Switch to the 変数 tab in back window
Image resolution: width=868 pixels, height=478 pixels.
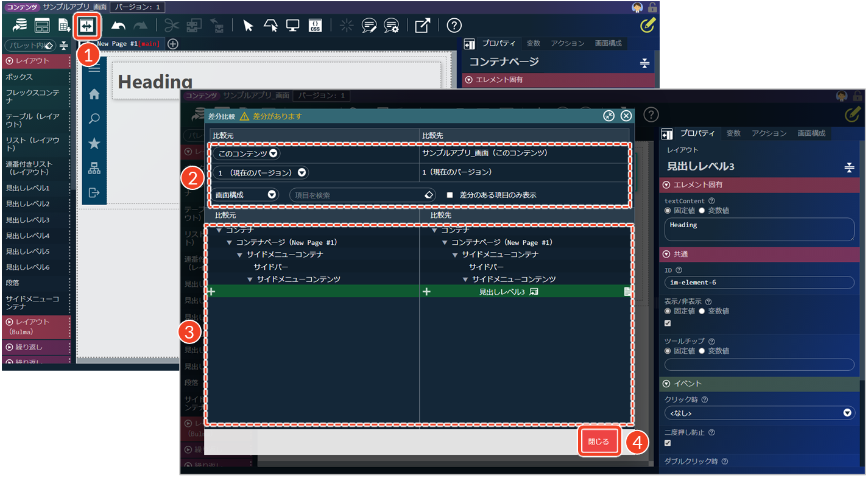(533, 43)
